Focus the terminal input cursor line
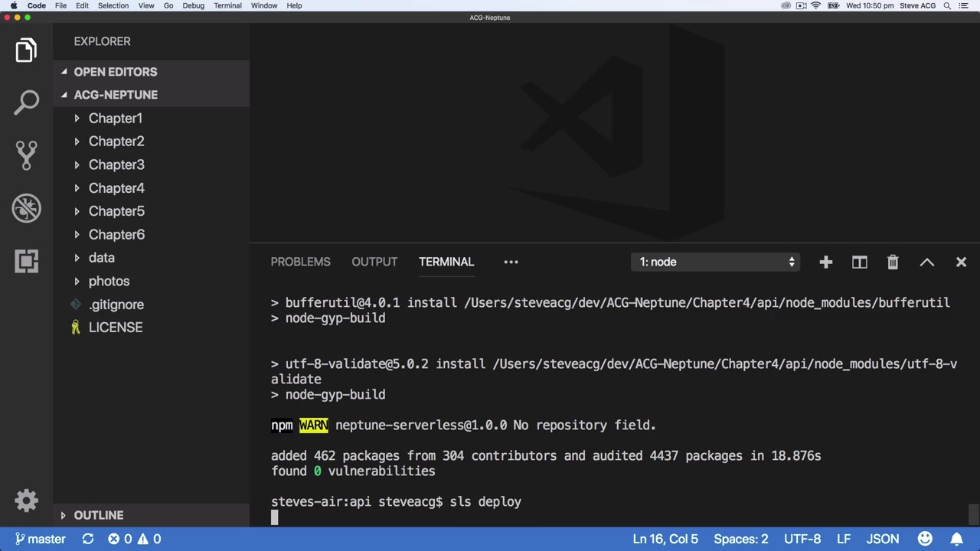This screenshot has height=551, width=980. [274, 517]
